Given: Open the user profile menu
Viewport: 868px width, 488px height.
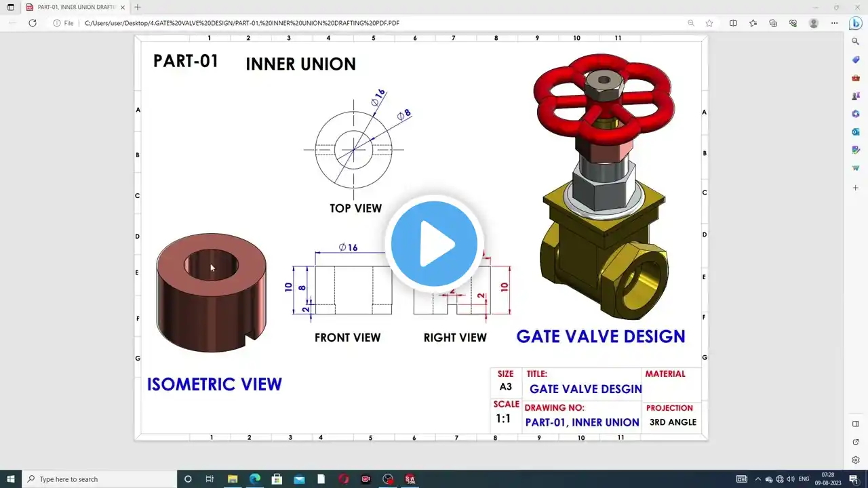Looking at the screenshot, I should click(814, 23).
